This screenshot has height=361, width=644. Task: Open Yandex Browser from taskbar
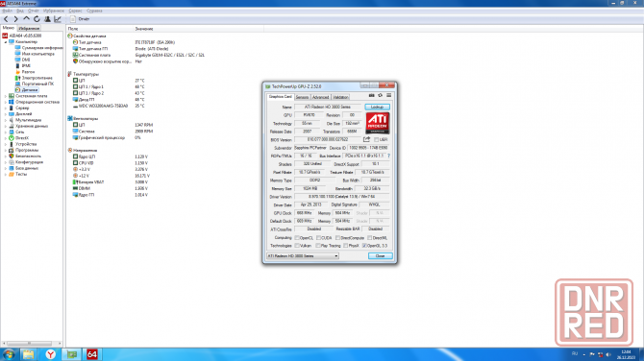tap(50, 354)
